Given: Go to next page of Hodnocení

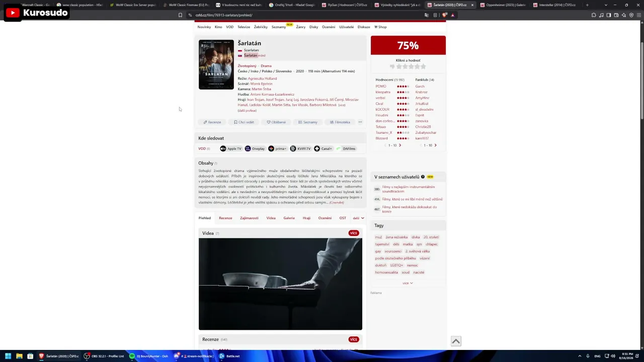Looking at the screenshot, I should tap(400, 145).
